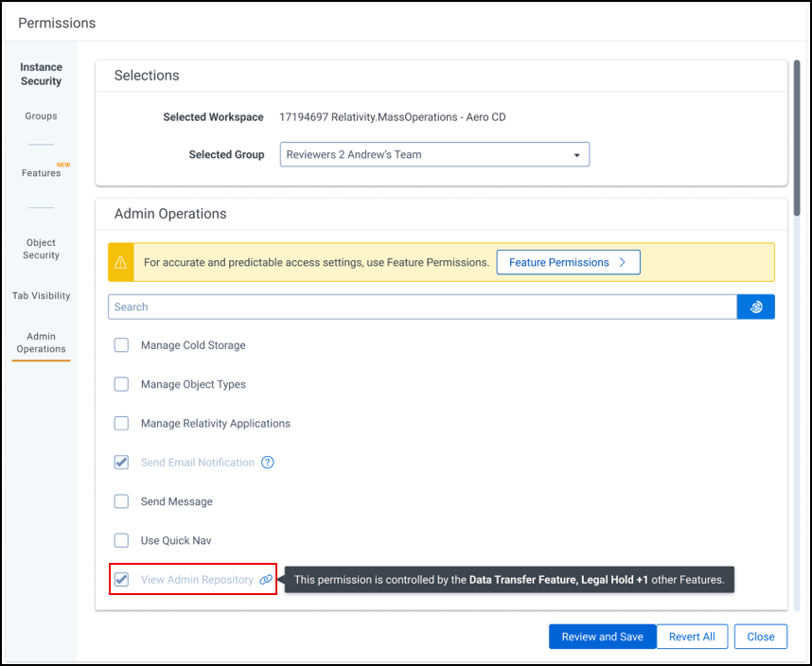Screen dimensions: 812x666
Task: Open the Send Email Notification help icon
Action: pyautogui.click(x=267, y=463)
